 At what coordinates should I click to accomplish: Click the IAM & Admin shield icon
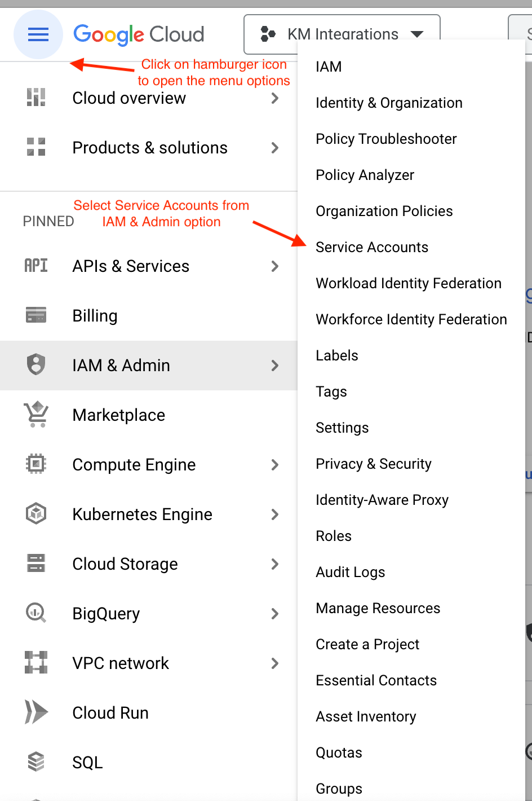(36, 365)
